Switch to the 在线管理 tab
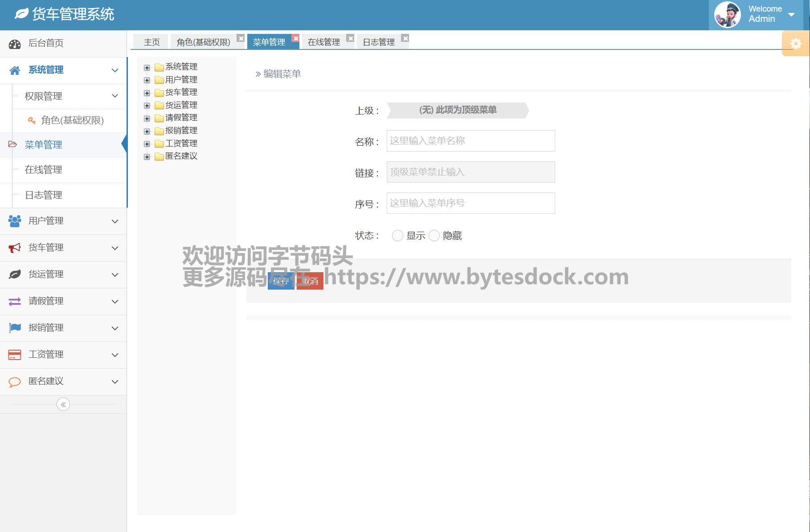 point(323,42)
